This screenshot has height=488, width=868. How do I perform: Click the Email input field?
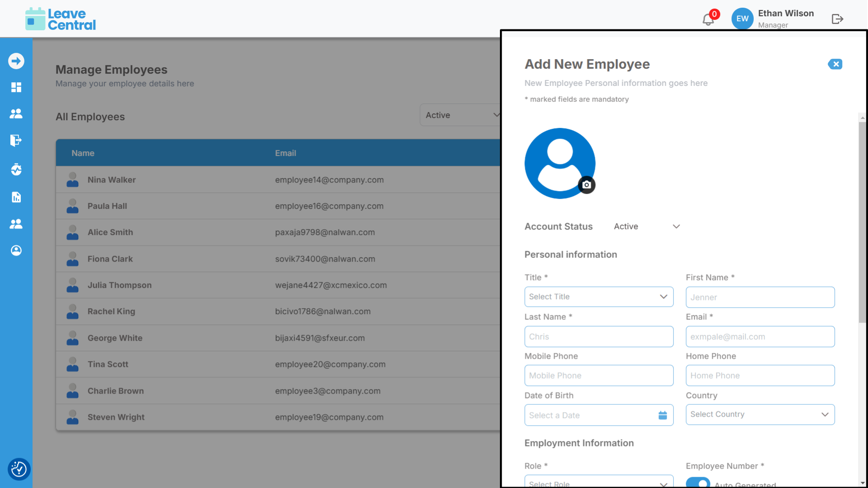[760, 337]
